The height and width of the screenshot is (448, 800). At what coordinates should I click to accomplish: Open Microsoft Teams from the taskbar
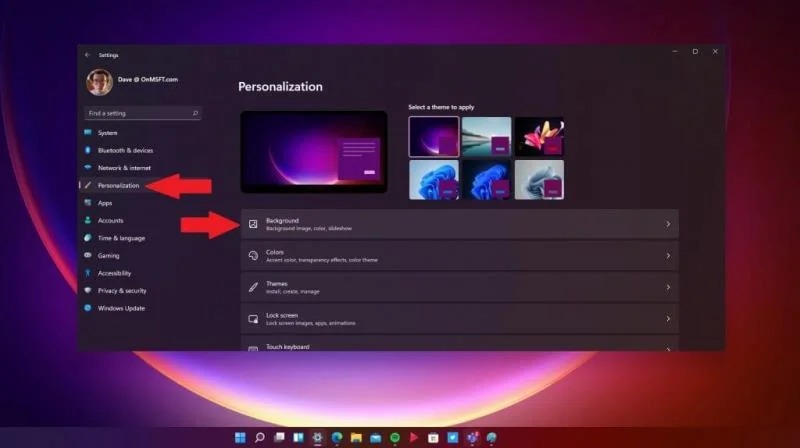coord(472,437)
